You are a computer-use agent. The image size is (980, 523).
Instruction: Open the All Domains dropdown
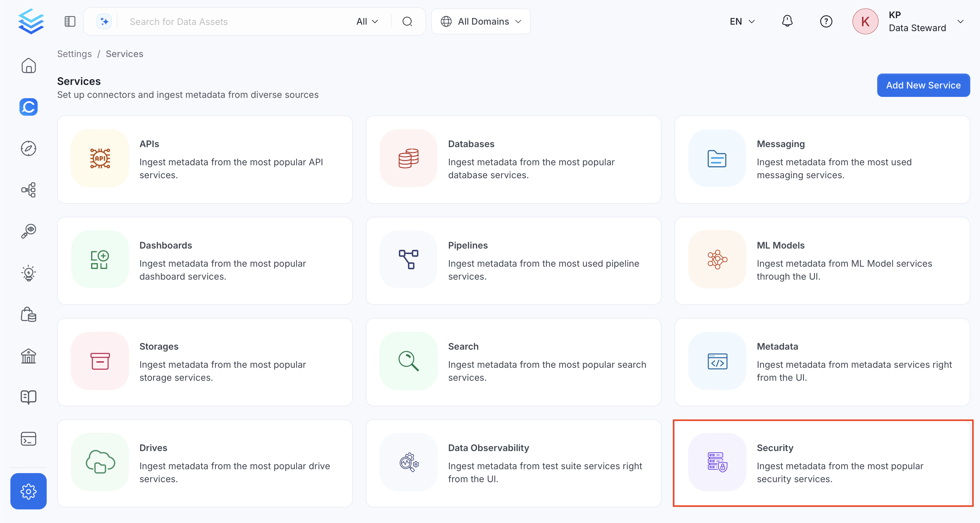tap(481, 22)
